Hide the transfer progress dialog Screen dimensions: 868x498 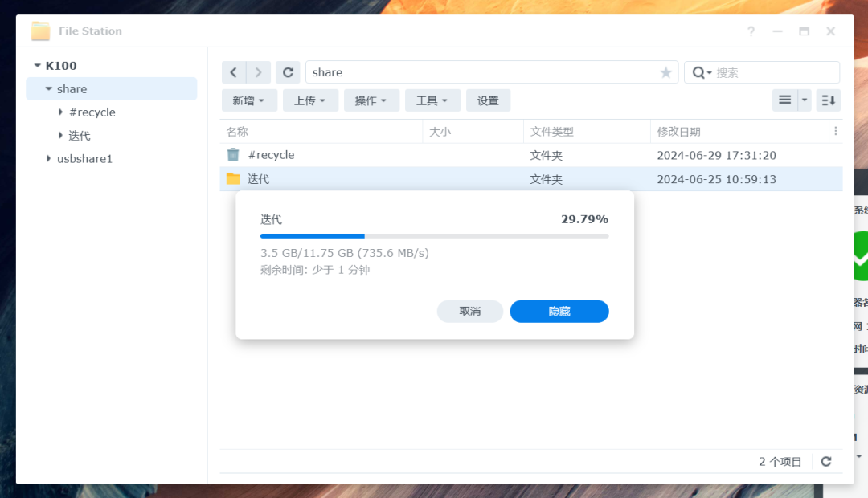coord(559,311)
